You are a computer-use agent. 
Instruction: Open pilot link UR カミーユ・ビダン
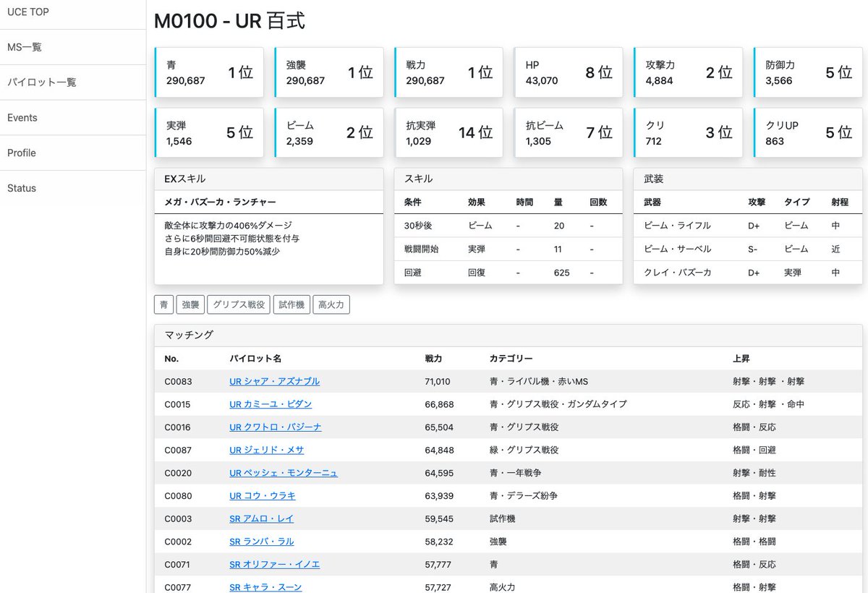tap(271, 404)
